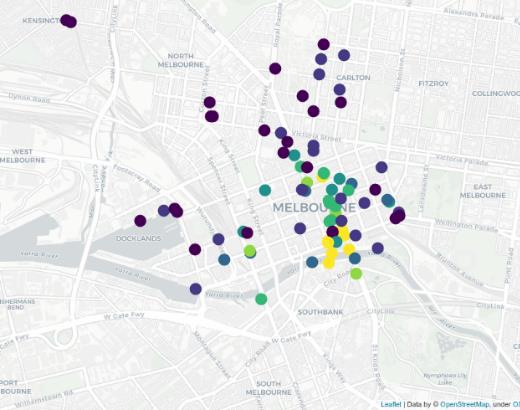Click the Alexandra Parade road label
This screenshot has width=520, height=410.
click(x=473, y=14)
